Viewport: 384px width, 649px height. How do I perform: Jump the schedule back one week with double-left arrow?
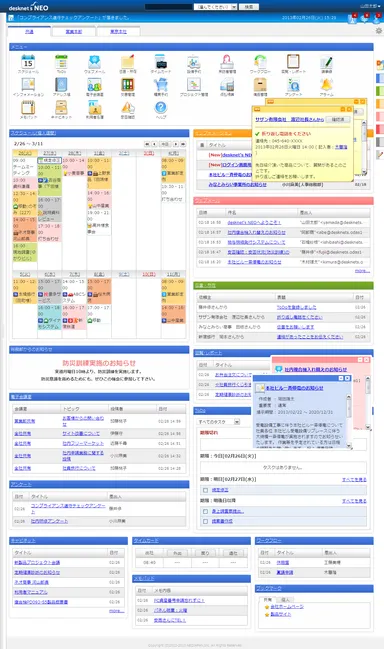click(147, 144)
